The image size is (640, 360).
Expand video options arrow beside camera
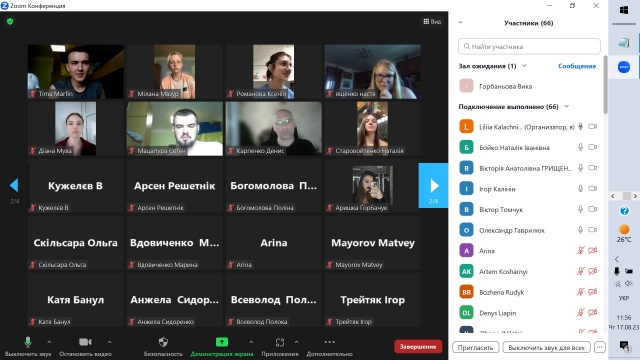pyautogui.click(x=109, y=342)
